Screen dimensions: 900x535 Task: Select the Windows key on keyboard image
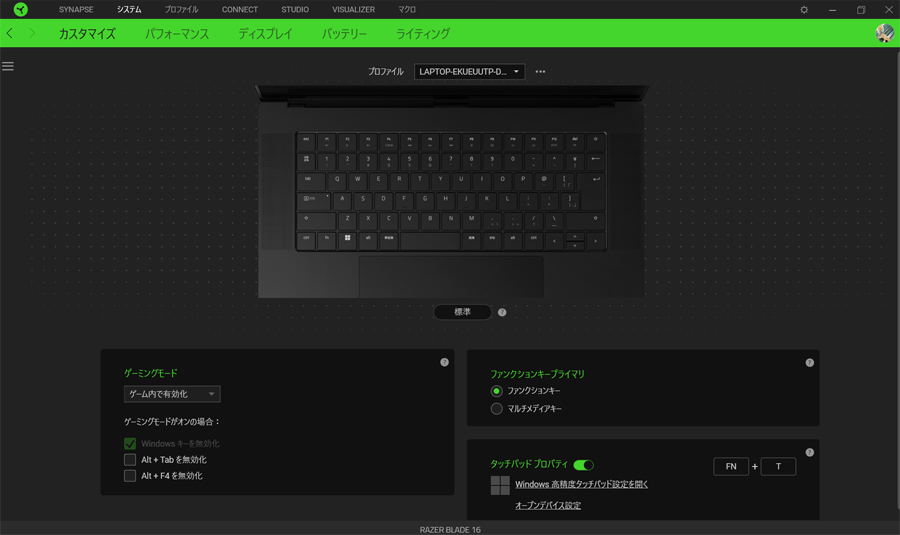(x=347, y=240)
